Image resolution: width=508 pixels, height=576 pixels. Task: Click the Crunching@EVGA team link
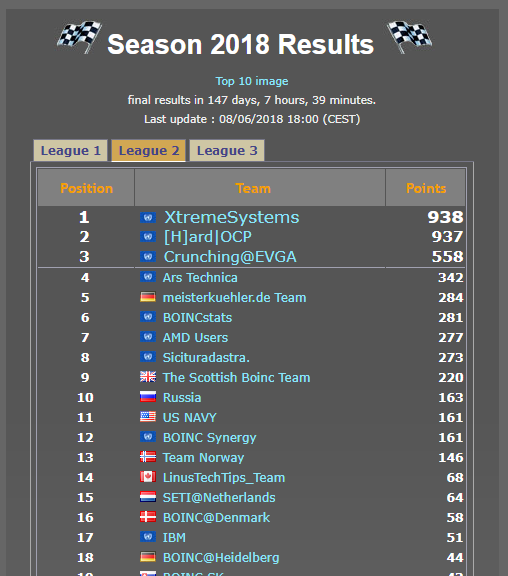pos(230,257)
